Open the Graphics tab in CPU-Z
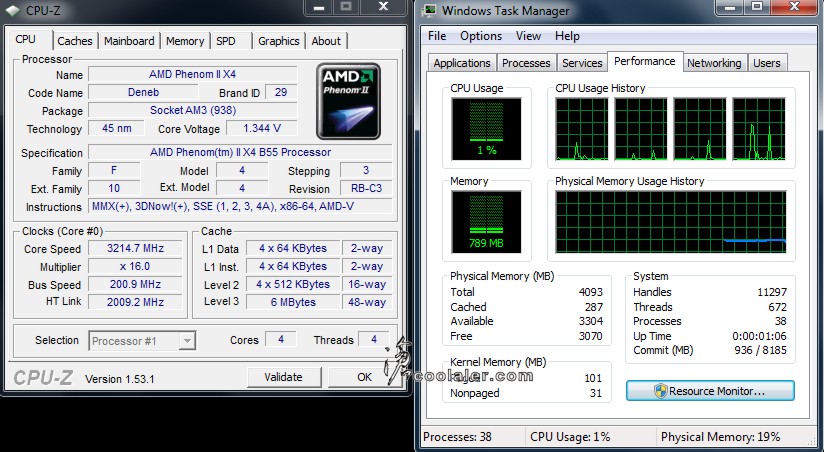The width and height of the screenshot is (824, 452). pyautogui.click(x=279, y=41)
